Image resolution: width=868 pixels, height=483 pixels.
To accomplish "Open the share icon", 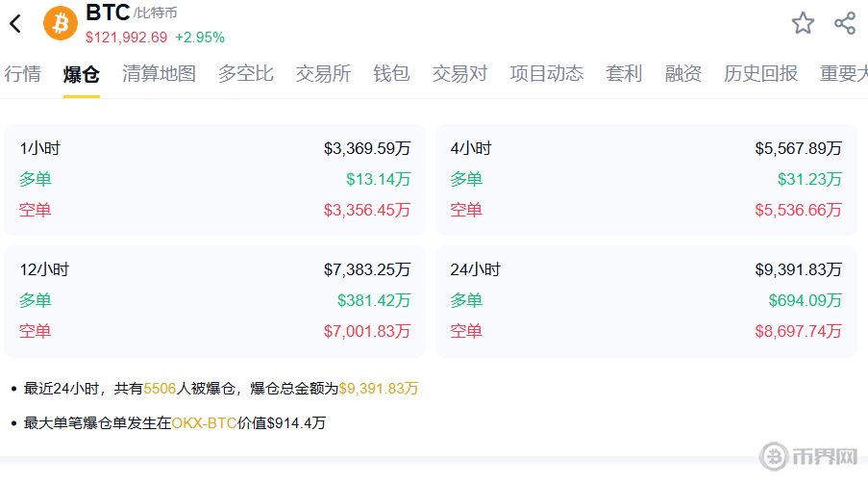I will [x=845, y=23].
